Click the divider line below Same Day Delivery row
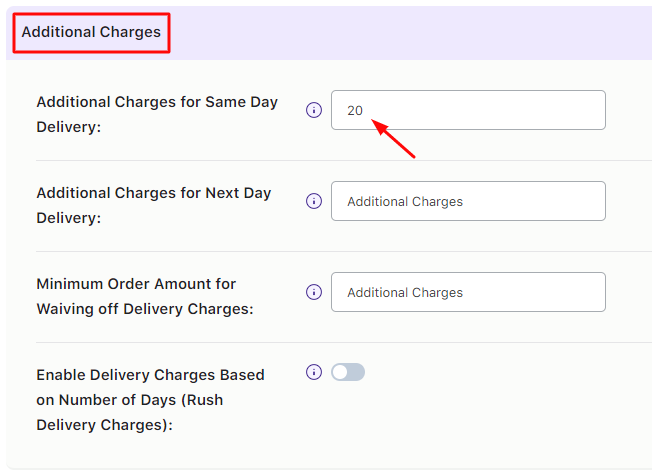 coord(340,160)
